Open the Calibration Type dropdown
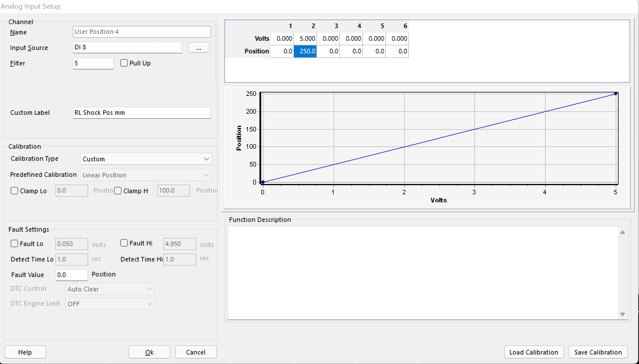 146,159
